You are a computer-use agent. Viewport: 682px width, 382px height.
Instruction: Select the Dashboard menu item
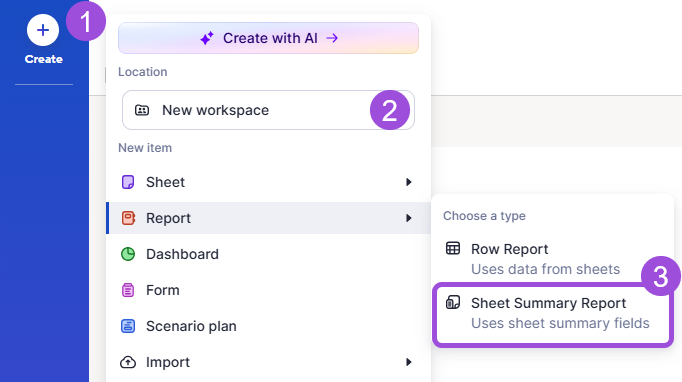click(268, 254)
